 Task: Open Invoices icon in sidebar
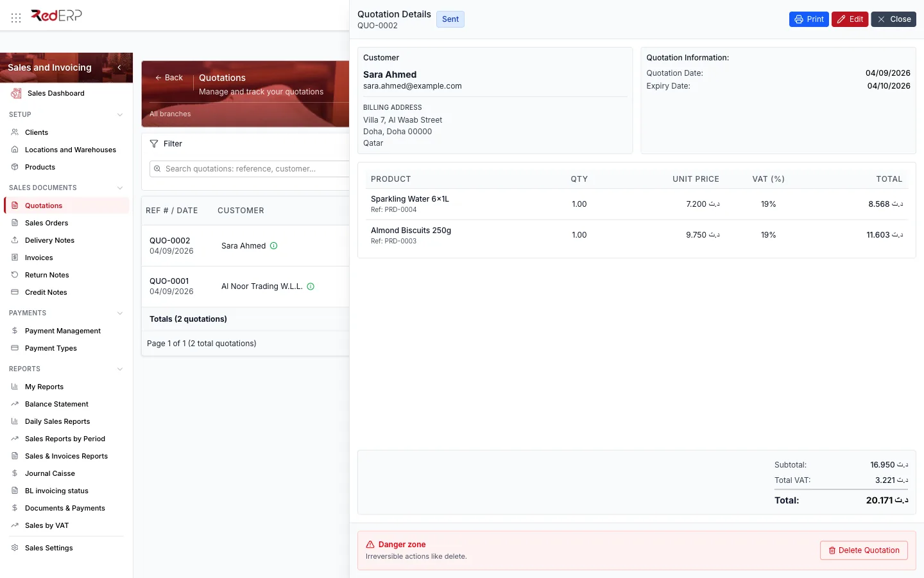(15, 258)
